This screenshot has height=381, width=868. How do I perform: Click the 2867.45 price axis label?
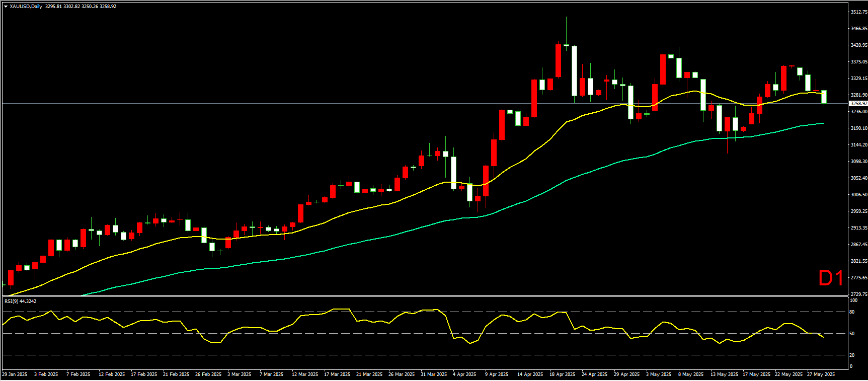click(858, 245)
